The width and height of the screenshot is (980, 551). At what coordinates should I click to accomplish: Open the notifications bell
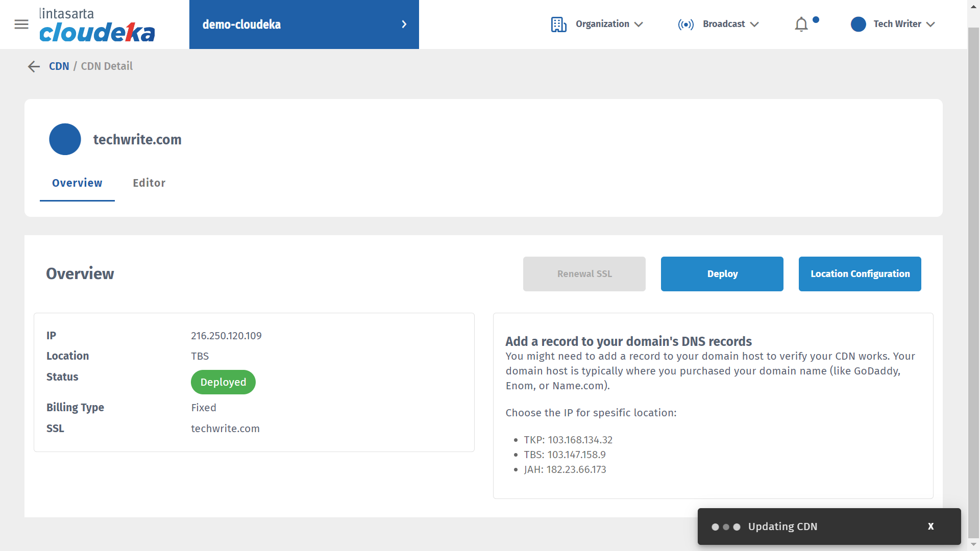[801, 24]
